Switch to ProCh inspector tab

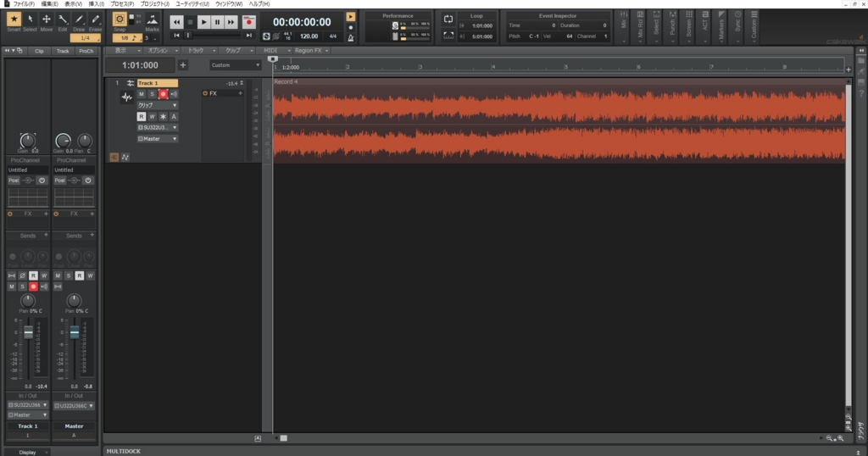click(86, 51)
